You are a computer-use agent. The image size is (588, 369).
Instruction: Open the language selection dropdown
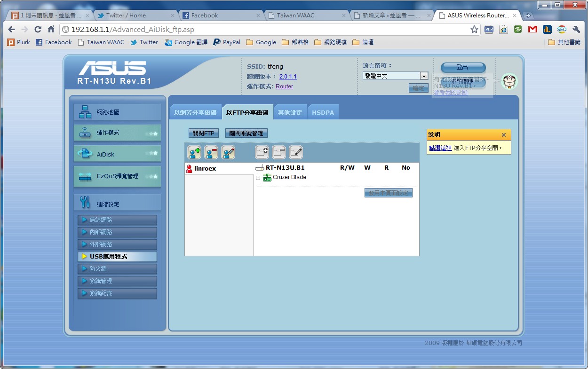[x=395, y=76]
